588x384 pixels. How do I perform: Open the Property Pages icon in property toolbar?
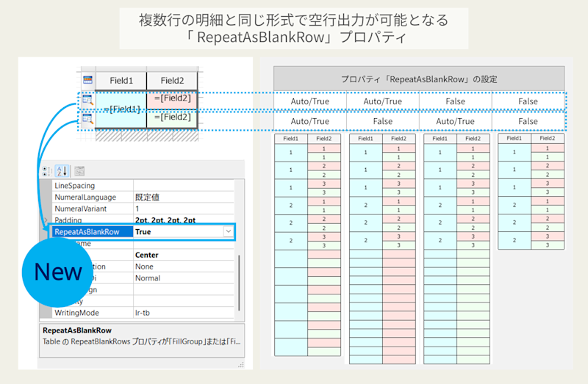[x=79, y=171]
